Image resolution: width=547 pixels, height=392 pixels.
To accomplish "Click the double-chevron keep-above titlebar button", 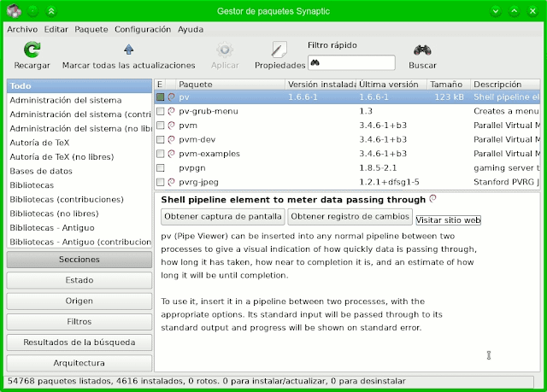I will (51, 11).
